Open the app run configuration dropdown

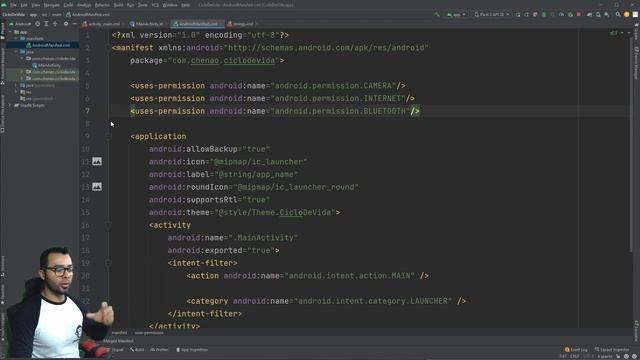tap(456, 14)
